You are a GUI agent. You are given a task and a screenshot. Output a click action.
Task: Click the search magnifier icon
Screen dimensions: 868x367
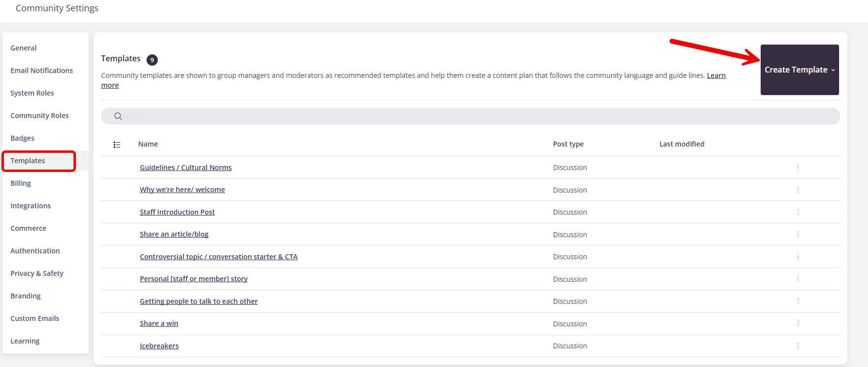(118, 116)
